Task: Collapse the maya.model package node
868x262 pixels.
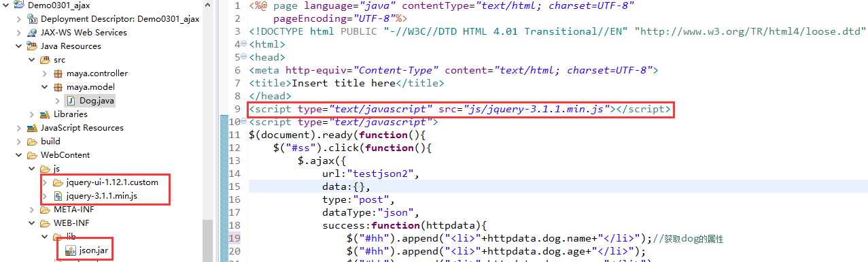Action: (45, 86)
